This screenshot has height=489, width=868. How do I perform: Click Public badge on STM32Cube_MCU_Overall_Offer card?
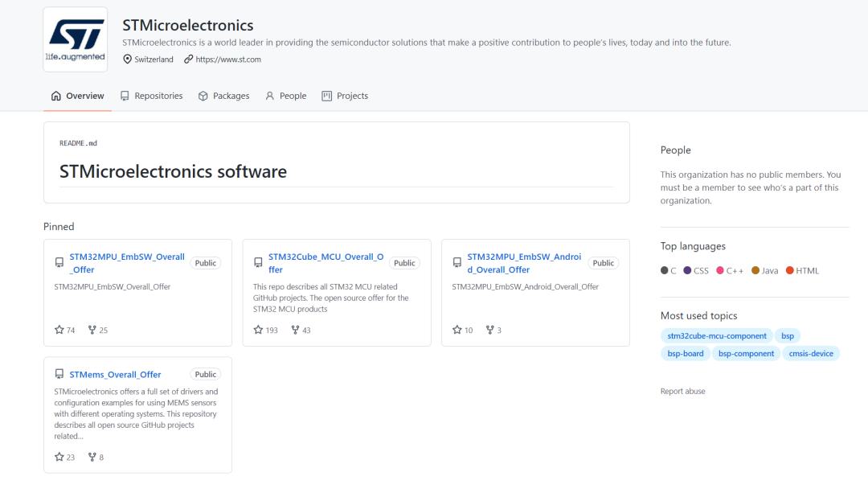click(x=404, y=263)
